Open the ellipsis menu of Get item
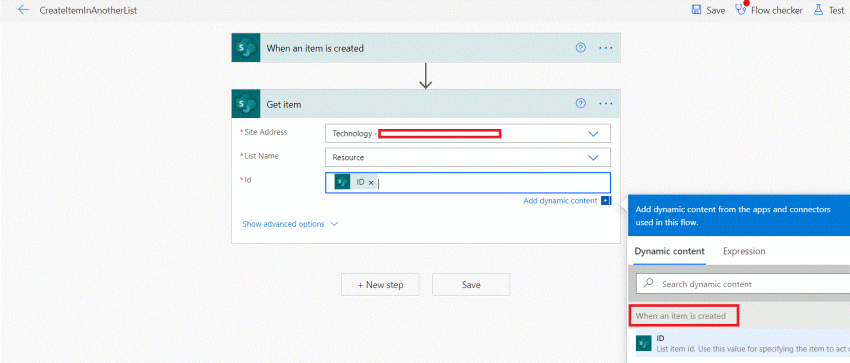This screenshot has width=850, height=363. (606, 103)
